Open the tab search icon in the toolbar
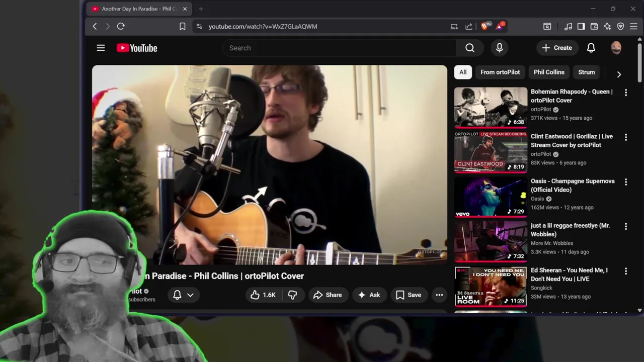The width and height of the screenshot is (644, 362). (x=547, y=26)
